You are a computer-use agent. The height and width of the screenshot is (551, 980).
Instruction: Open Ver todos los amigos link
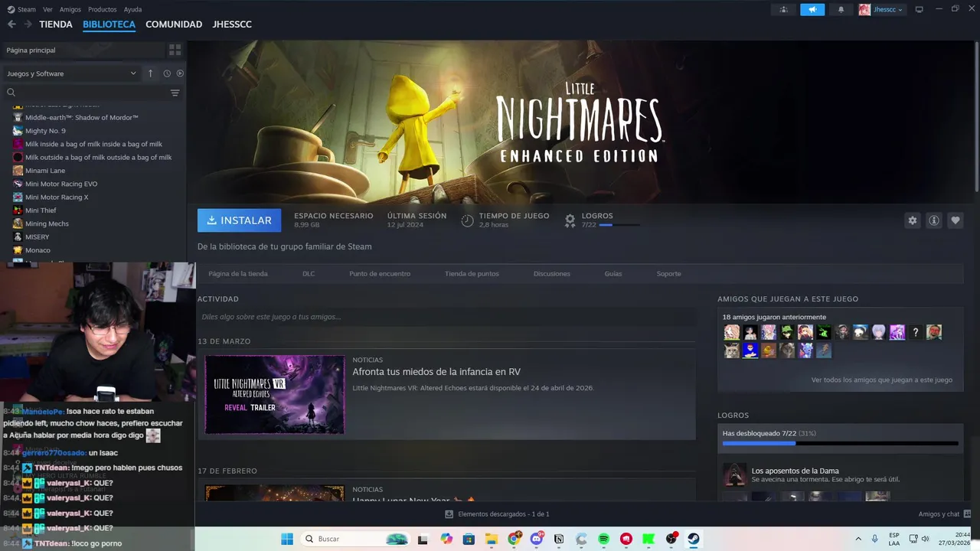pos(882,380)
